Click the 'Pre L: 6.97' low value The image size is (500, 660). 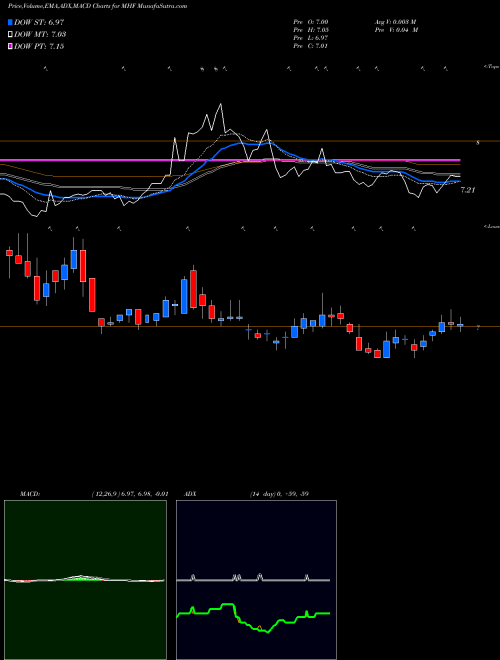coord(311,38)
